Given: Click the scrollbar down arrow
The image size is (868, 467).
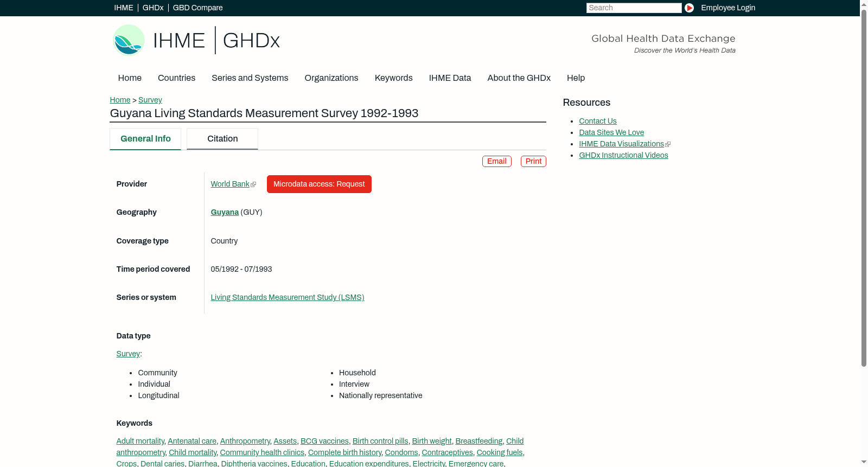Looking at the screenshot, I should (864, 463).
